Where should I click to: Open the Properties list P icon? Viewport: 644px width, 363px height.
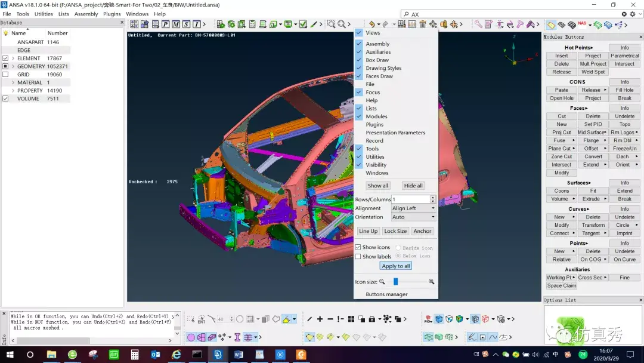[x=166, y=24]
